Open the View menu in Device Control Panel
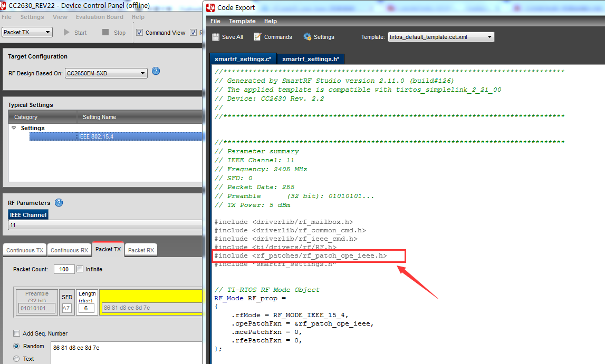This screenshot has width=605, height=364. tap(60, 17)
